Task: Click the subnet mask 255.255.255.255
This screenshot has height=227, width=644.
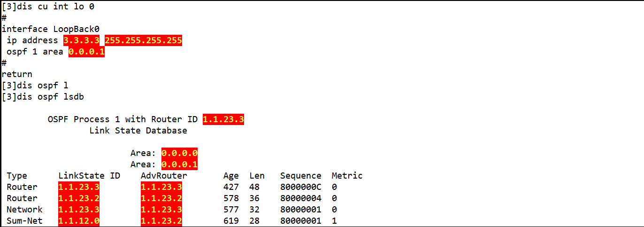Action: click(x=143, y=40)
